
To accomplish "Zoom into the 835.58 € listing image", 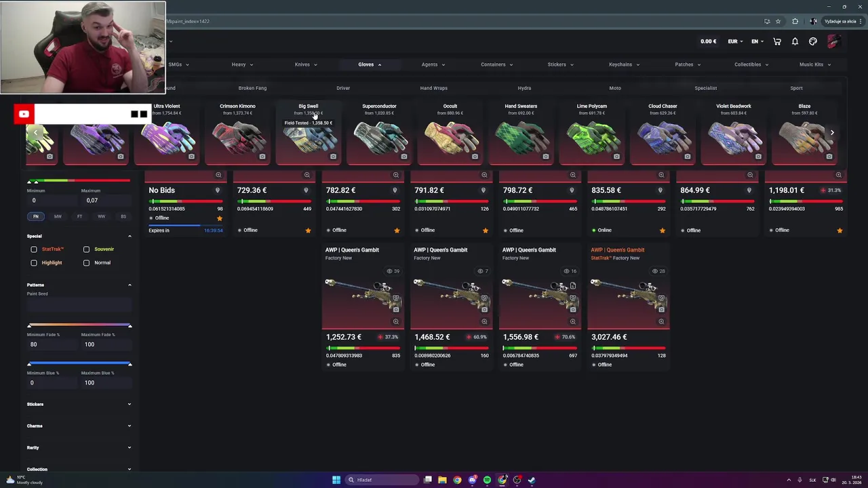I will click(x=661, y=175).
